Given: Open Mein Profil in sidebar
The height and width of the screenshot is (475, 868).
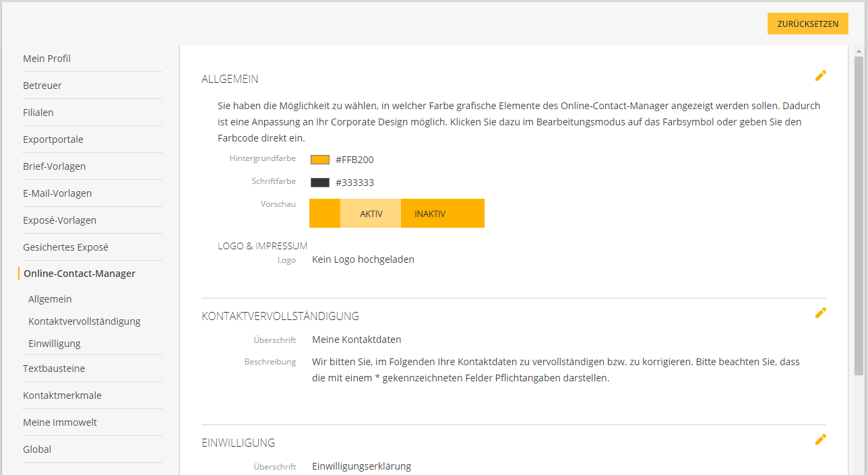Looking at the screenshot, I should coord(46,59).
